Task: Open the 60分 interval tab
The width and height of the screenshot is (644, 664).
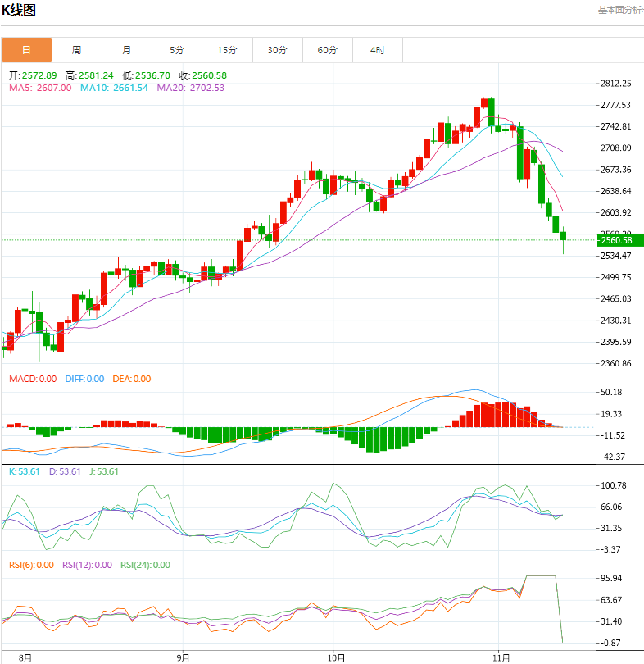Action: pos(328,50)
